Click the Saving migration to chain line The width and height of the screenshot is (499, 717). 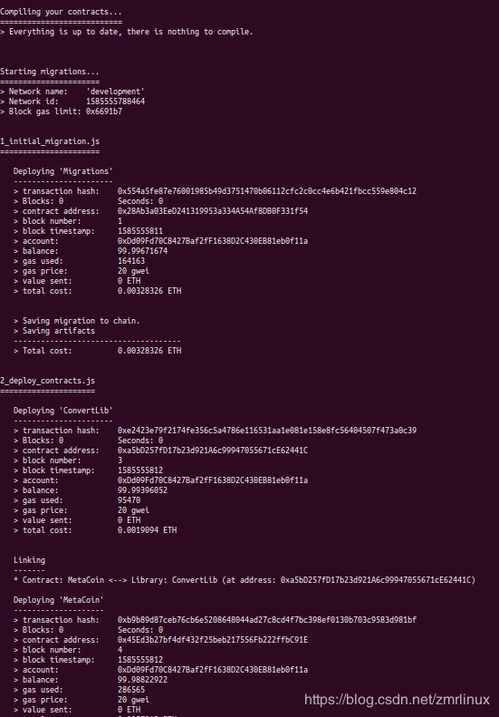tap(76, 321)
